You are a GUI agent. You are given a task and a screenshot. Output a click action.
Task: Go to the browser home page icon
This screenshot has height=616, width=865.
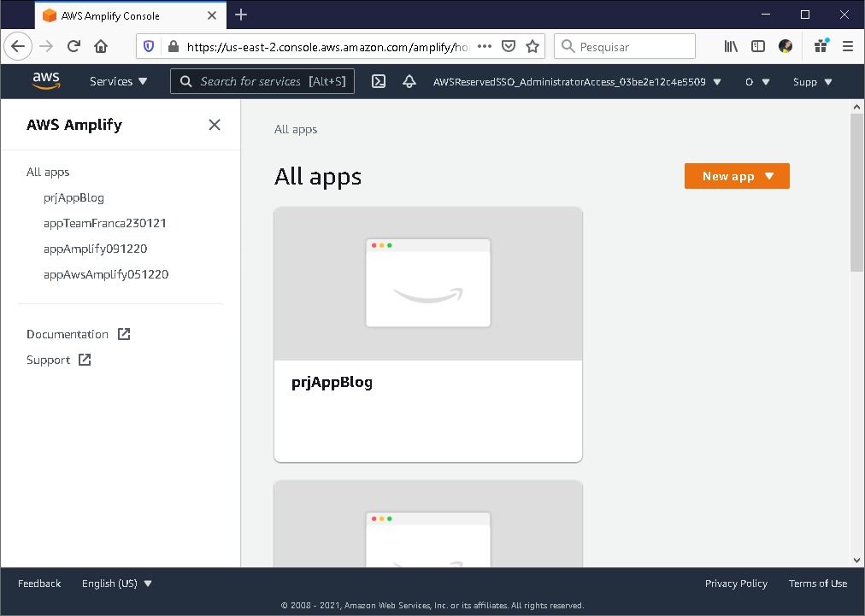pyautogui.click(x=101, y=46)
